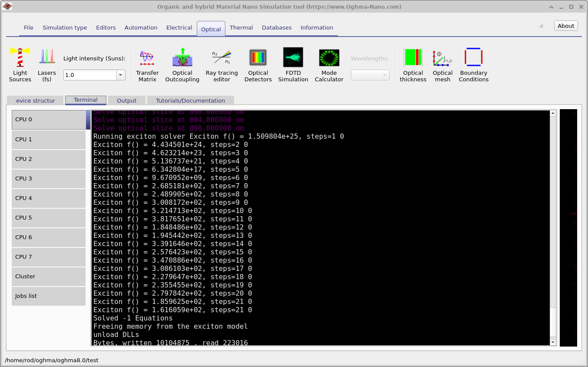Switch to the Output tab
The image size is (588, 367).
coord(127,100)
